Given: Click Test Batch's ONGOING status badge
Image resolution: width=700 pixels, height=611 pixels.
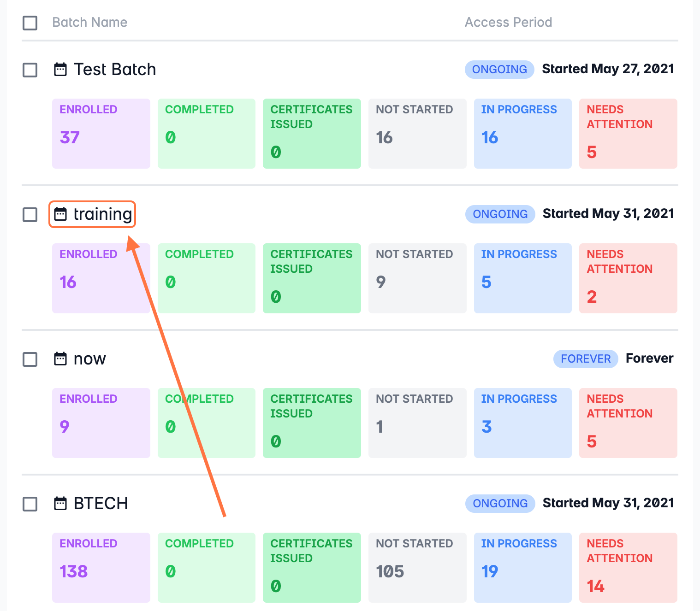Looking at the screenshot, I should pos(499,70).
